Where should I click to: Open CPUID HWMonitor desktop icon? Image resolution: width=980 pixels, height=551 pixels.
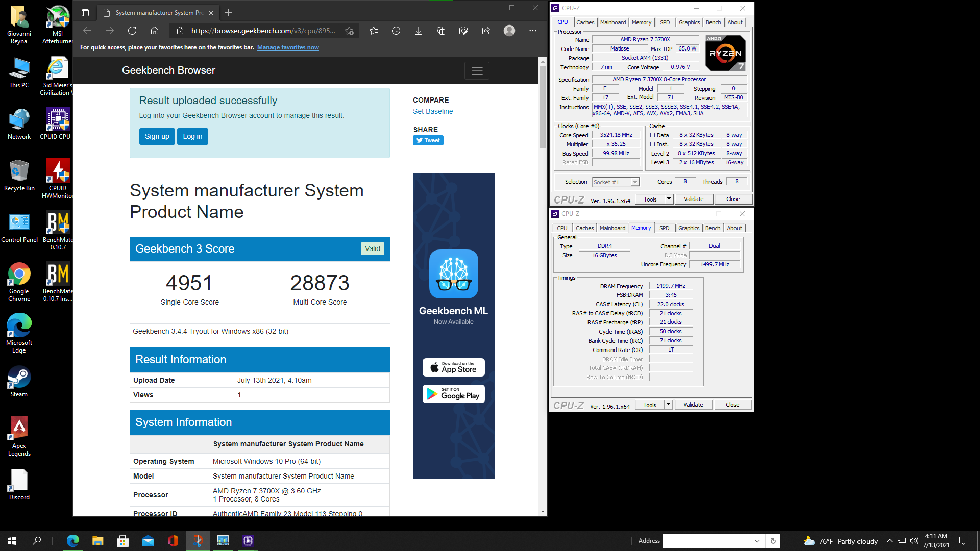coord(58,179)
